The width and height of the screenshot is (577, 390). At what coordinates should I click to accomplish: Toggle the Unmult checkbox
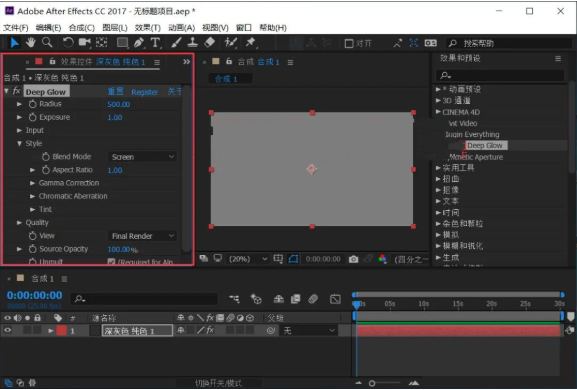[111, 262]
